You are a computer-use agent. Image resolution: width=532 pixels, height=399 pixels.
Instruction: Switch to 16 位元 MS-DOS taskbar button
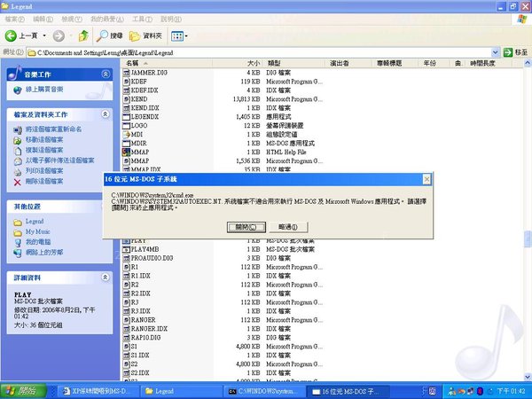point(348,391)
